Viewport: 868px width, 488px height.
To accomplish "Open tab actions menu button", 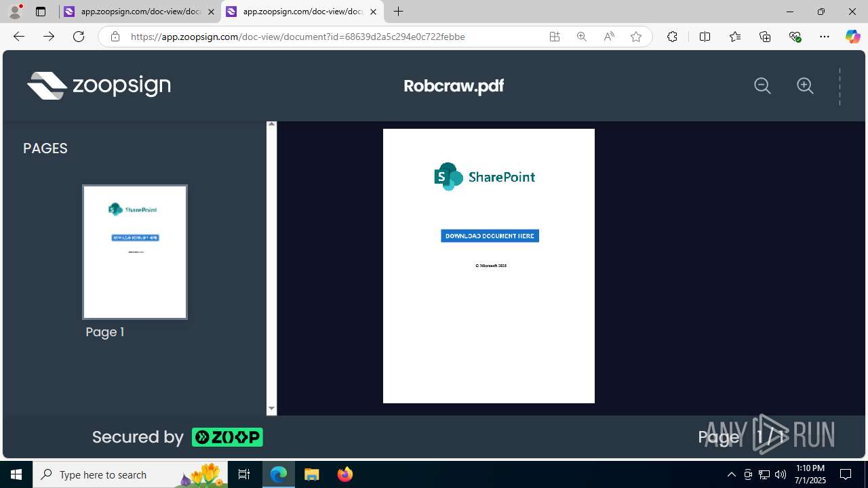I will point(41,12).
